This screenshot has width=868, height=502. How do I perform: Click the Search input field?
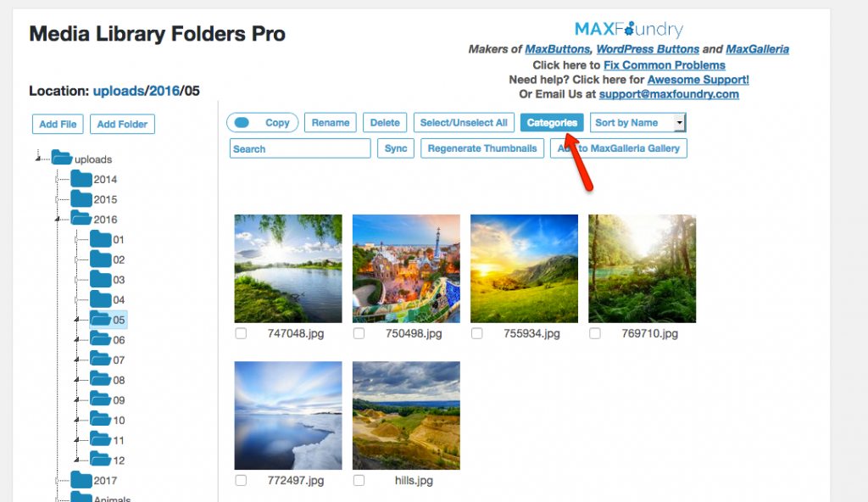pos(300,148)
